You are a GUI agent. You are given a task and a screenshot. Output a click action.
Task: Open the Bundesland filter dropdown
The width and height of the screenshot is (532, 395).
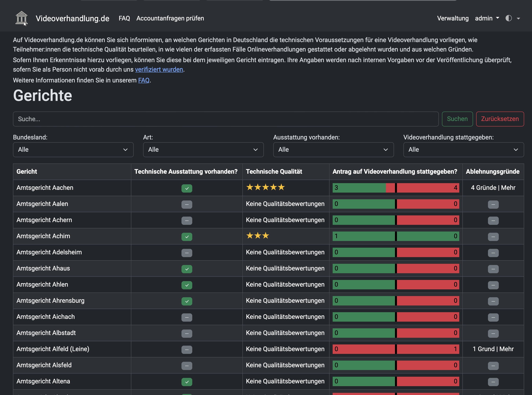73,150
